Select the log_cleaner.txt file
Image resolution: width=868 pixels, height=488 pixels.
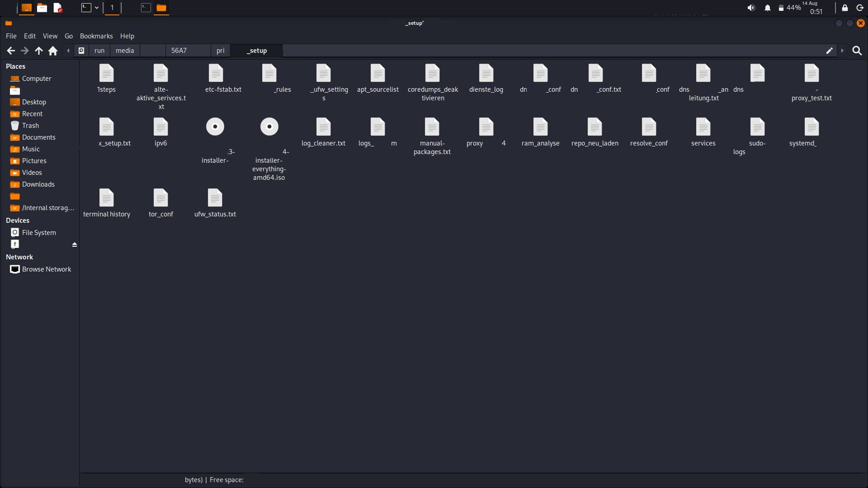pos(323,132)
